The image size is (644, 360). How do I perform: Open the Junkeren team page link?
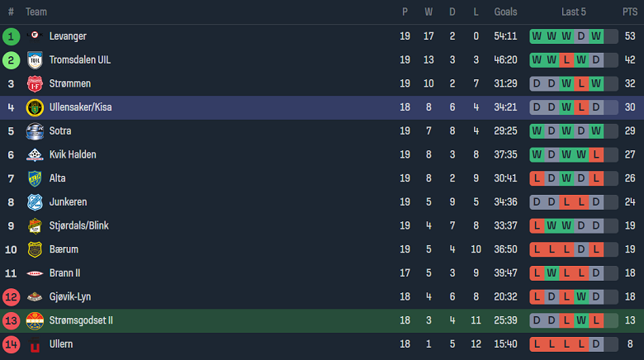point(68,202)
